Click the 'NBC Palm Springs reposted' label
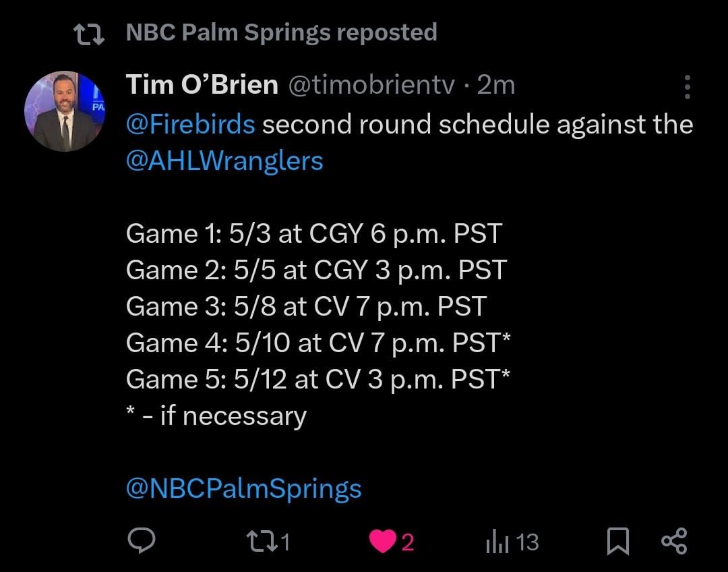The width and height of the screenshot is (728, 572). [x=281, y=32]
